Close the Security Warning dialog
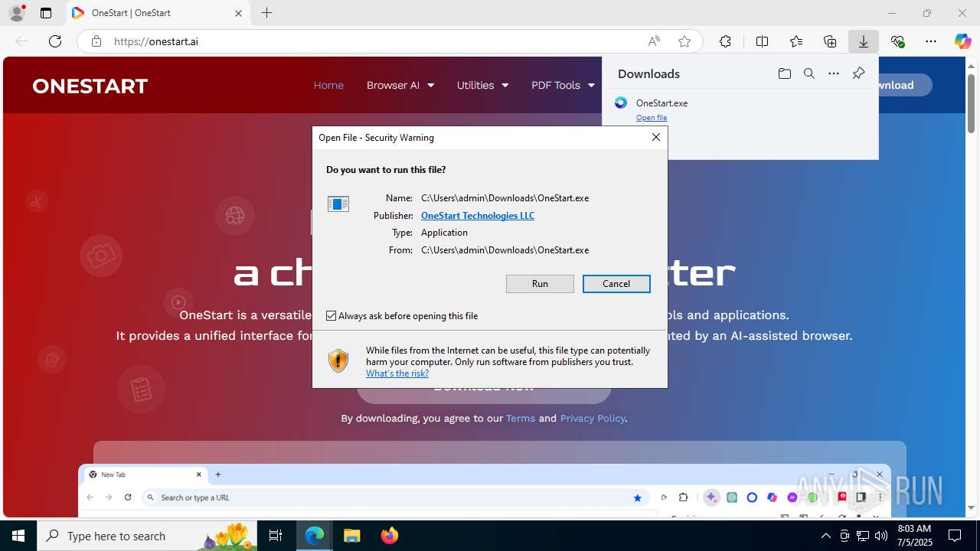Image resolution: width=980 pixels, height=551 pixels. pyautogui.click(x=655, y=137)
